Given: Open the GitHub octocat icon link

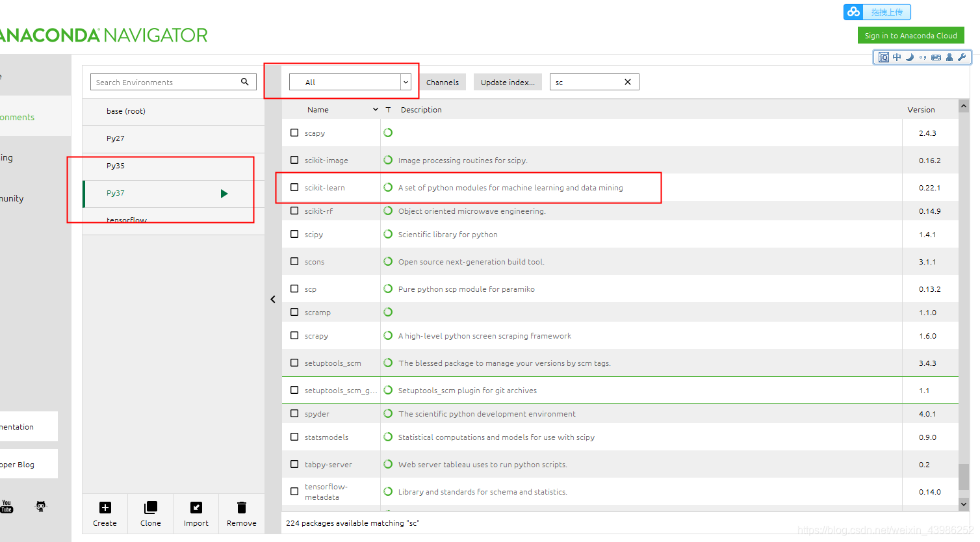Looking at the screenshot, I should (x=41, y=506).
